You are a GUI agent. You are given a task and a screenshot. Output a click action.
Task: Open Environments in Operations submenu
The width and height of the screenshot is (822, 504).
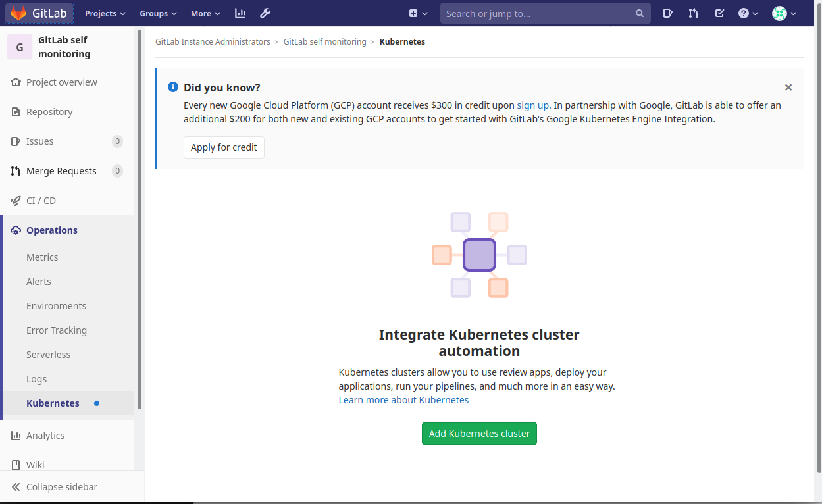tap(56, 306)
